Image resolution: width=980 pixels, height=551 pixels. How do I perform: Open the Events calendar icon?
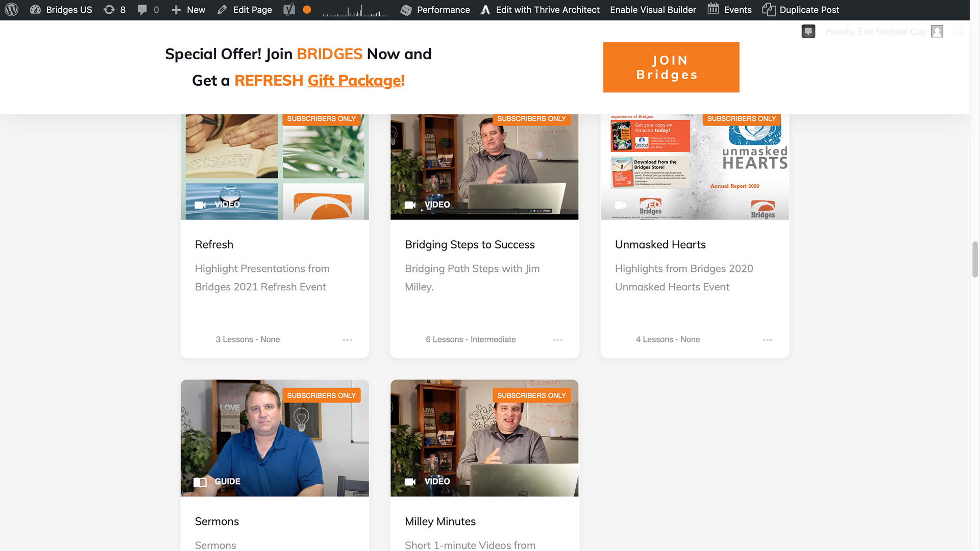713,9
